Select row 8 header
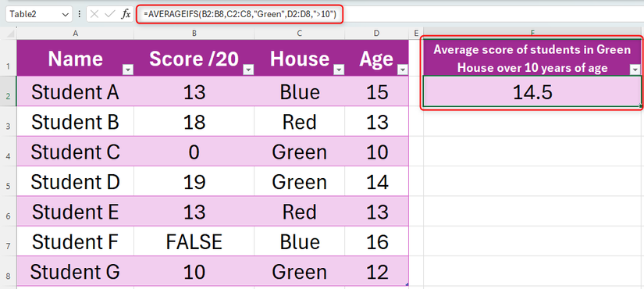Screen dimensions: 644x289 (9, 271)
